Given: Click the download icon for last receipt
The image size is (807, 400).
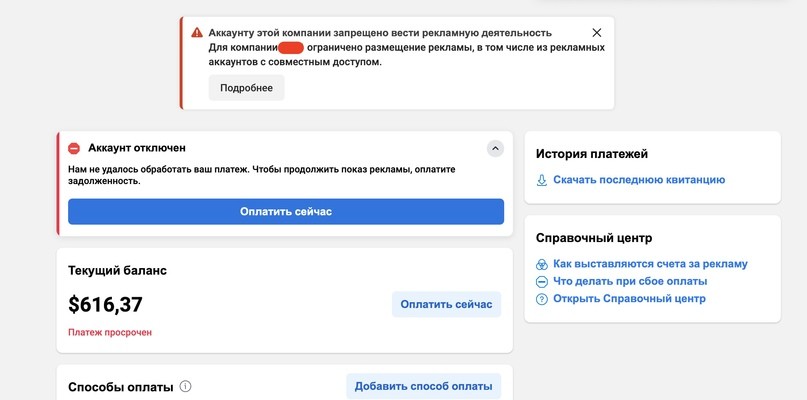Looking at the screenshot, I should point(541,180).
